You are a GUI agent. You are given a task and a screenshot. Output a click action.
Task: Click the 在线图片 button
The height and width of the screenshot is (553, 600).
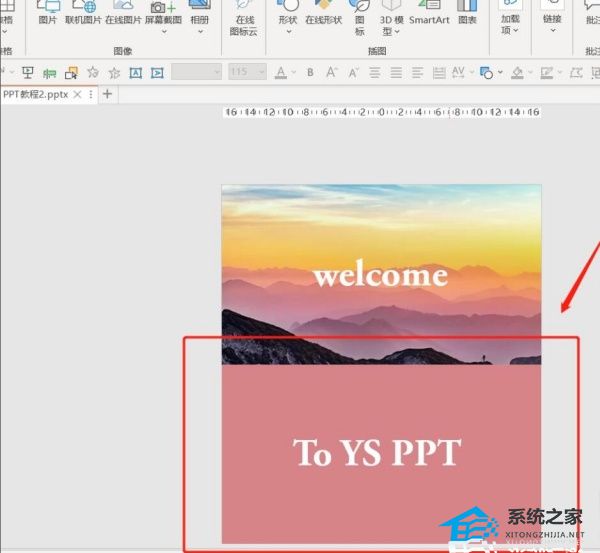point(123,13)
